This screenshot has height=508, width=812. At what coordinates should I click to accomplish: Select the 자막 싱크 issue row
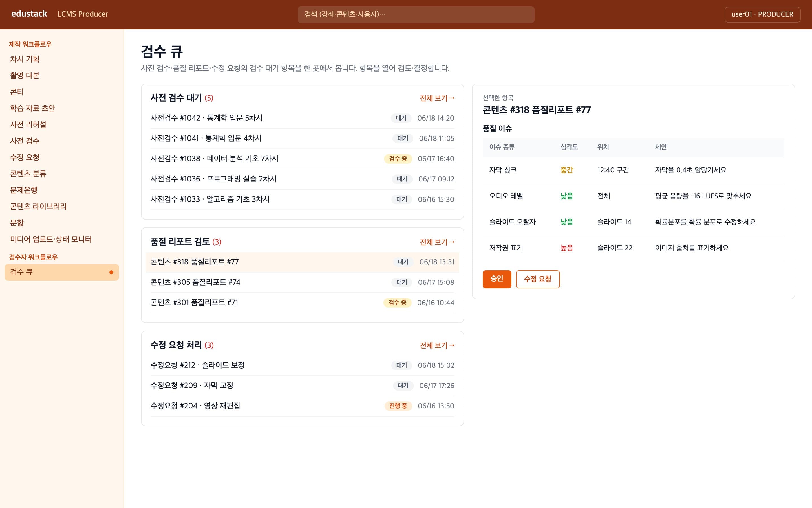click(x=633, y=170)
